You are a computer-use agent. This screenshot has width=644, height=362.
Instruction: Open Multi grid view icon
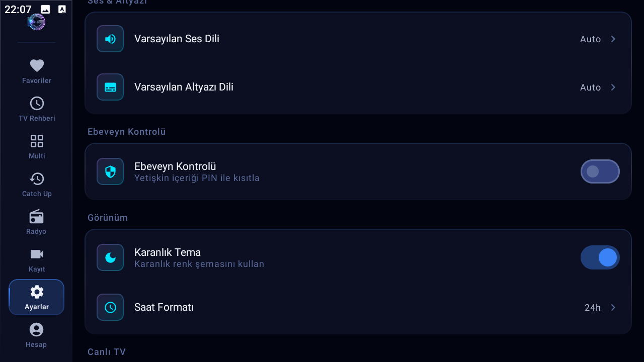37,141
